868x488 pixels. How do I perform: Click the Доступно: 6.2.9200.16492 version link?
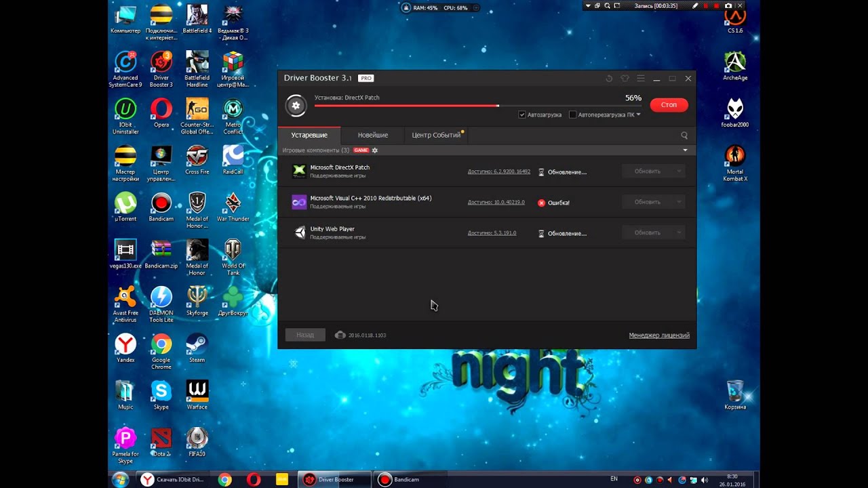[x=499, y=172]
